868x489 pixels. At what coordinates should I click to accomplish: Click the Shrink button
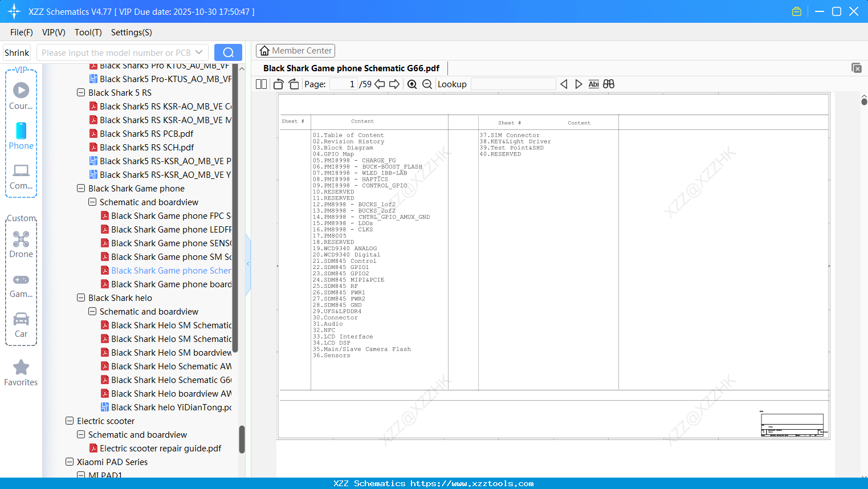tap(17, 52)
